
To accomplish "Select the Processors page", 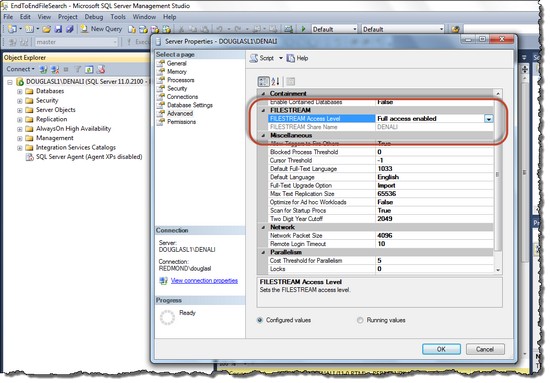I will click(181, 80).
